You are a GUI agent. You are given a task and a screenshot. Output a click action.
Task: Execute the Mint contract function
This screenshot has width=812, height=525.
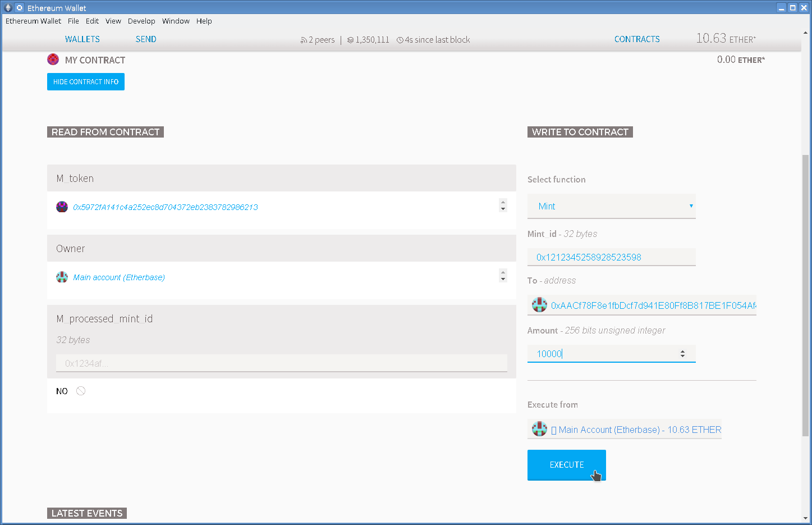click(567, 465)
